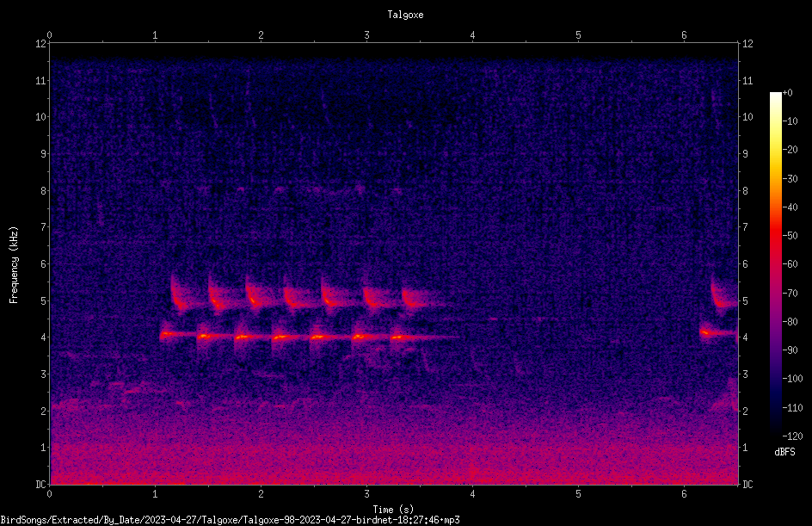Click the 6 second mark on bottom axis

point(684,494)
